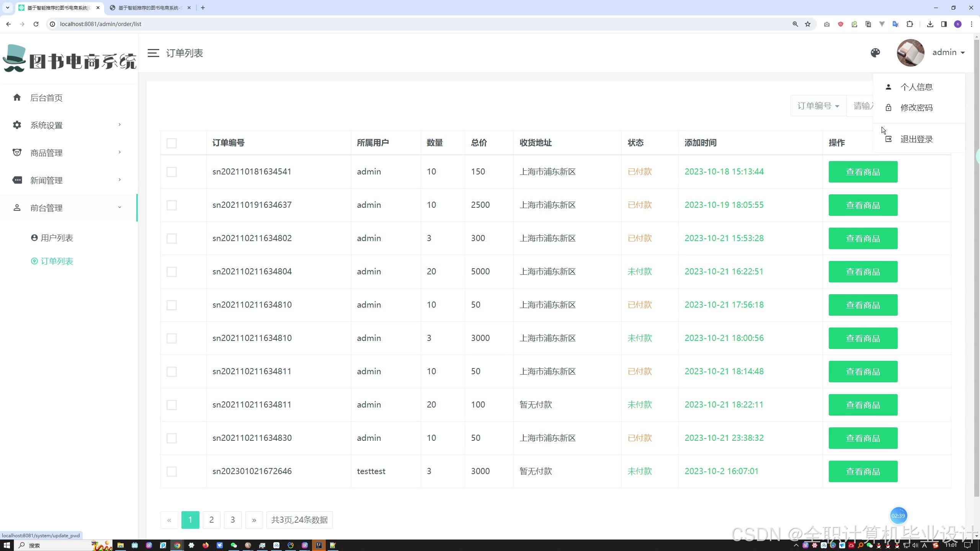
Task: Click the admin avatar picture
Action: (x=910, y=53)
